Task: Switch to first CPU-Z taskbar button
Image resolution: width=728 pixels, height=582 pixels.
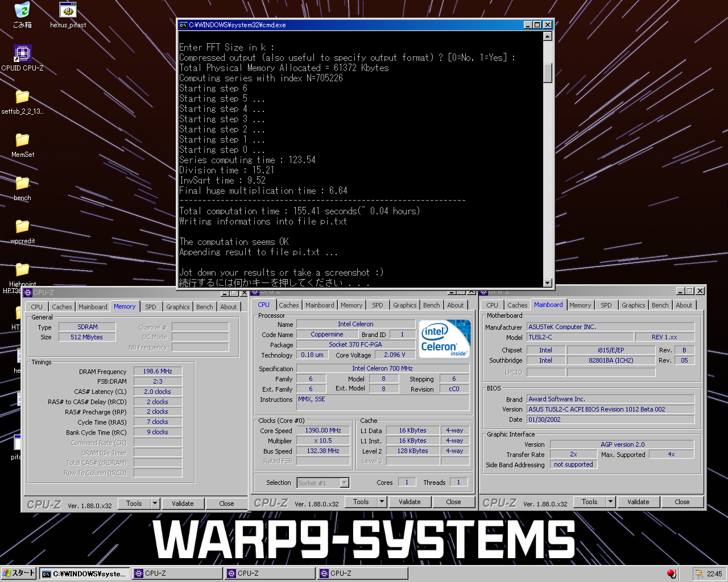Action: 177,573
